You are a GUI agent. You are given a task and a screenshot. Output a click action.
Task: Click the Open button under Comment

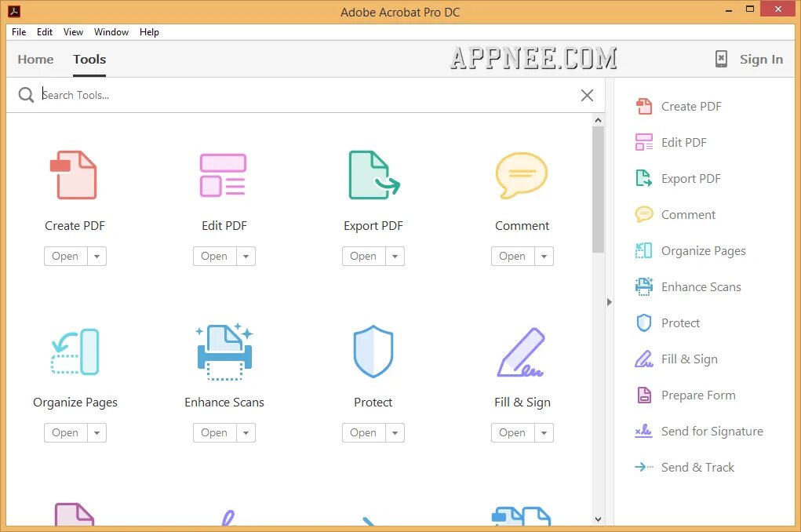point(513,256)
